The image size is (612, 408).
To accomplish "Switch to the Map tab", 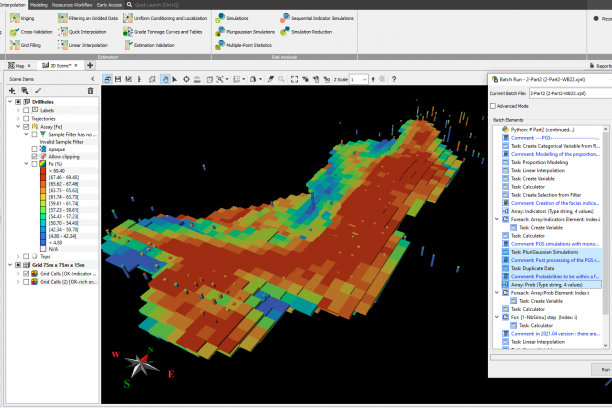I will pos(20,66).
